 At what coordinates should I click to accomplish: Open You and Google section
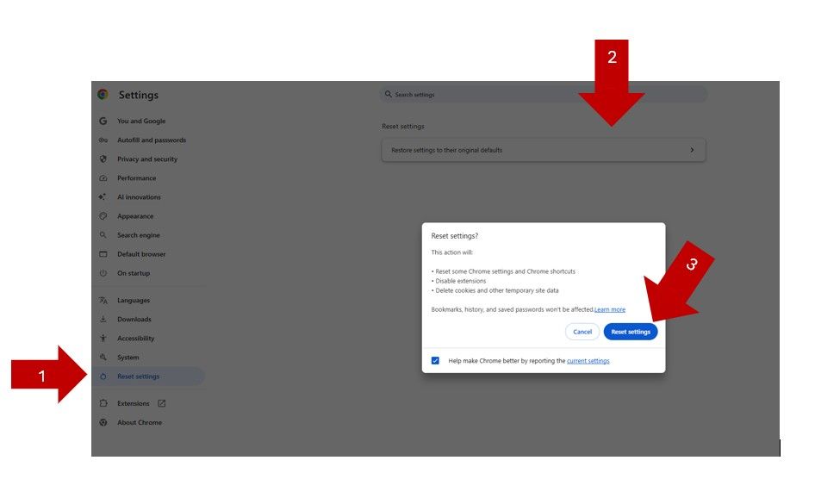[x=141, y=121]
